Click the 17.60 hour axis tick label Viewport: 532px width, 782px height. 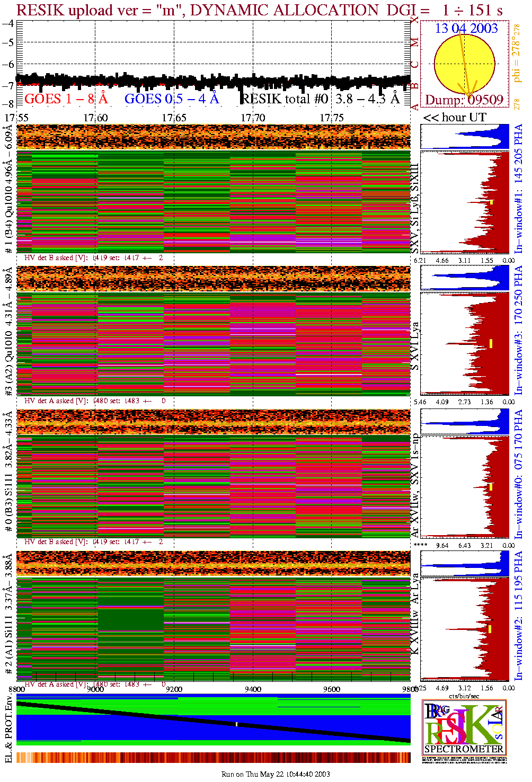click(95, 118)
